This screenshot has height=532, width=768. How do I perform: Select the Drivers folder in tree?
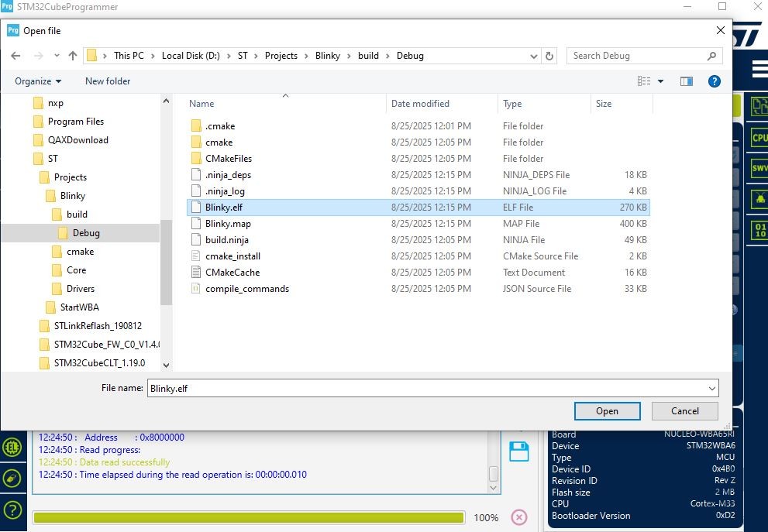[x=81, y=289]
